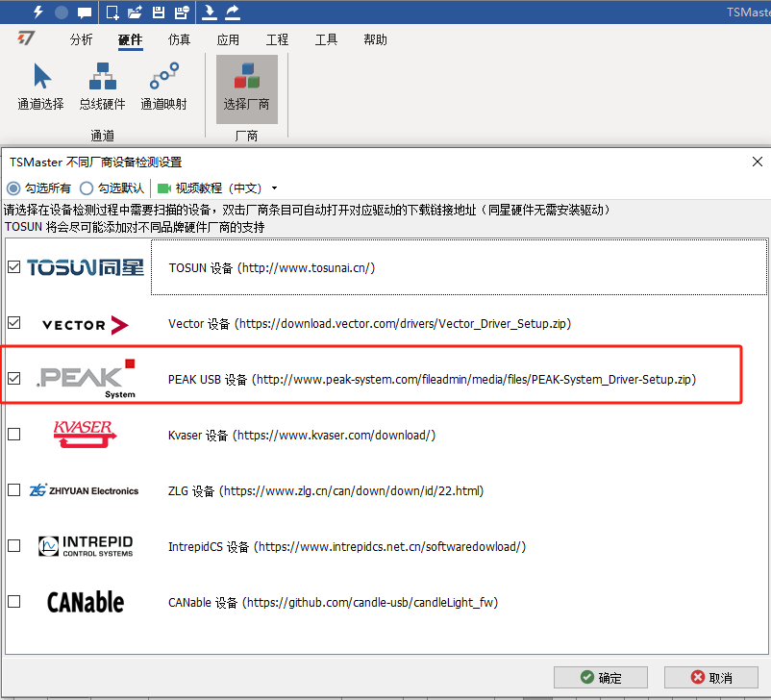This screenshot has height=700, width=771.
Task: Close the vendor detection settings dialog
Action: (x=758, y=162)
